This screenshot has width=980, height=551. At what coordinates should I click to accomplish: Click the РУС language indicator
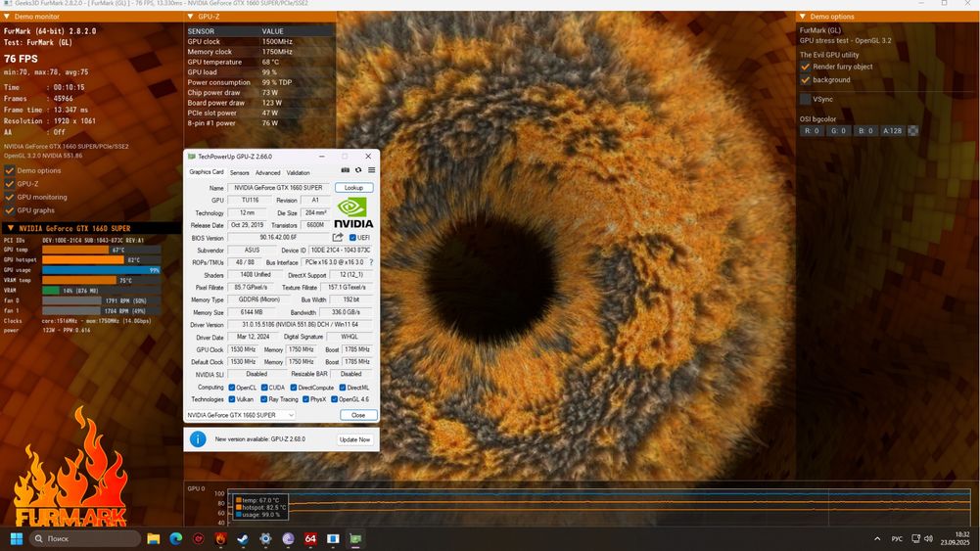897,538
